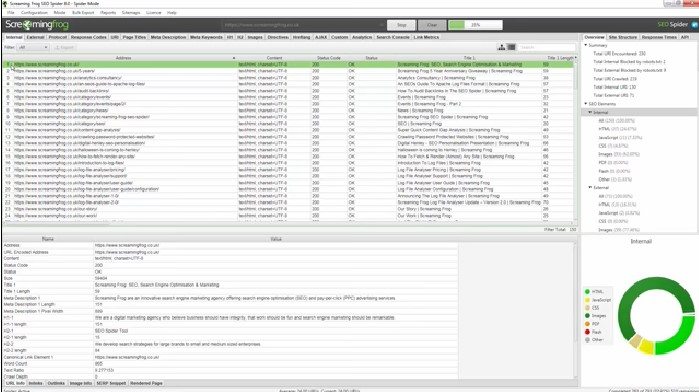Switch to the Search Console tab
Viewport: 699px width, 392px height.
pos(393,37)
